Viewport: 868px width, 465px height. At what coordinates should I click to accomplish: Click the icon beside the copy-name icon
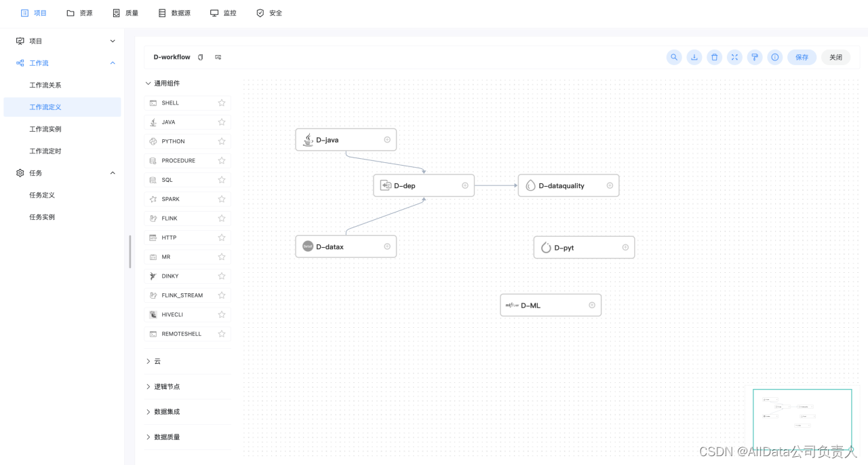pyautogui.click(x=218, y=57)
